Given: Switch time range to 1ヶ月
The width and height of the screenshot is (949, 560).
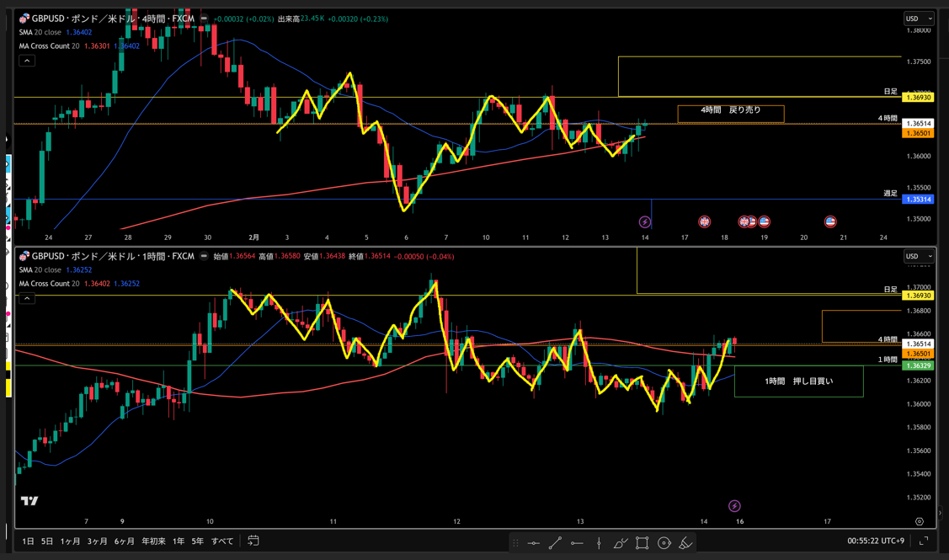Looking at the screenshot, I should (x=71, y=541).
